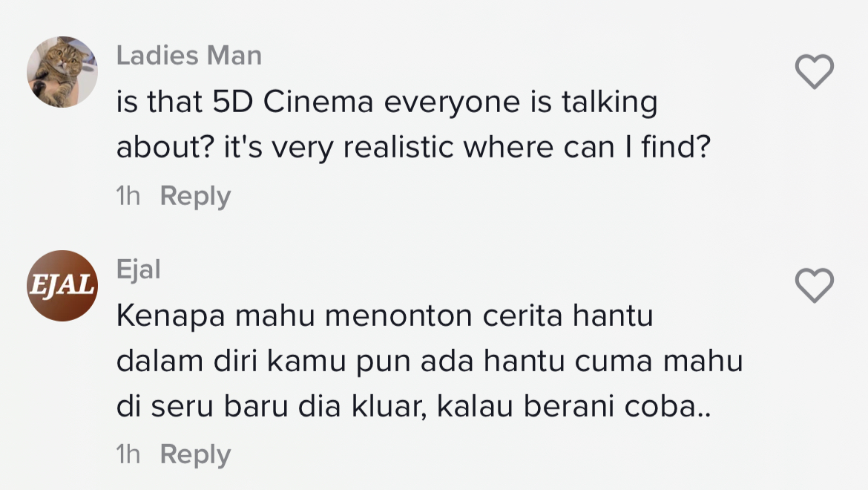Tap the heart icon on Ejal's comment

tap(814, 286)
